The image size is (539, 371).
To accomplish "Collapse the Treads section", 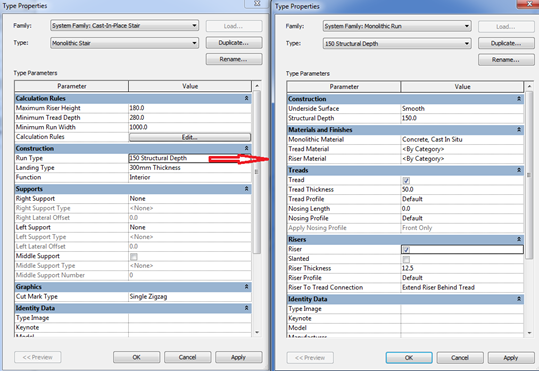I will tap(519, 170).
